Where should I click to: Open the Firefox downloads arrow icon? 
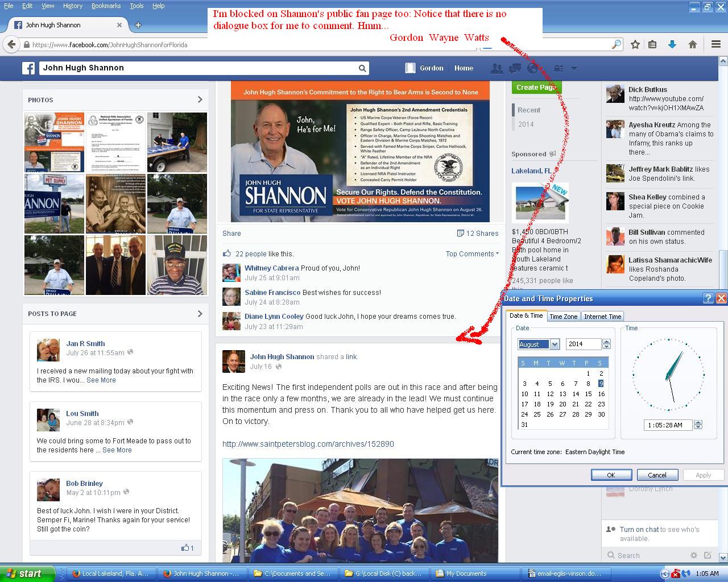[672, 44]
